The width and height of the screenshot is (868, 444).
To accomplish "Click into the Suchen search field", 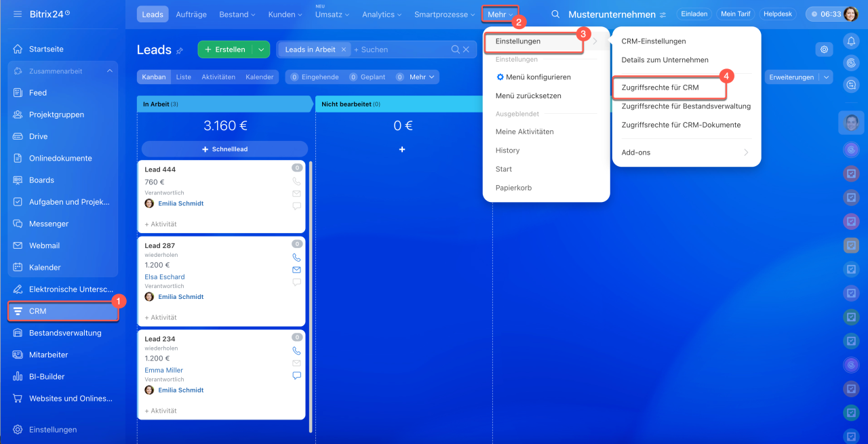I will tap(400, 49).
